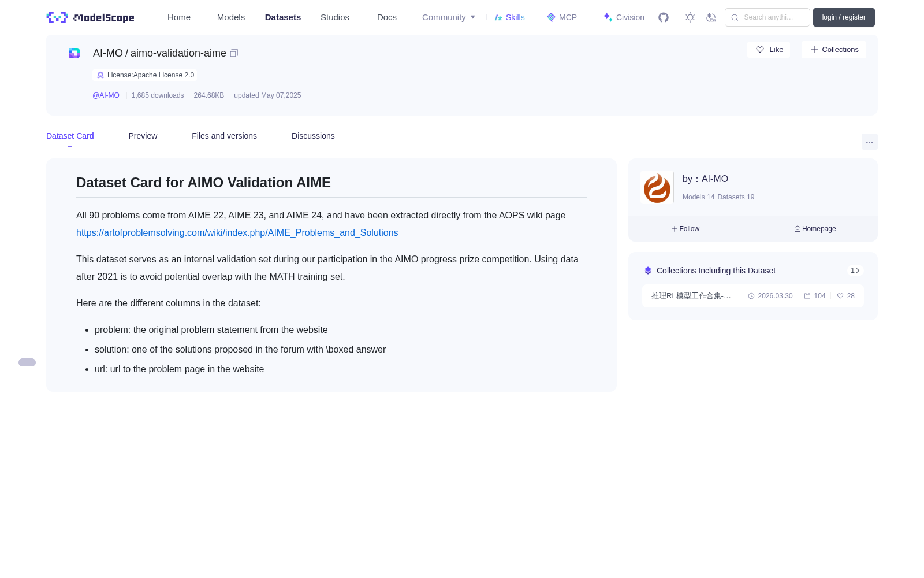The height and width of the screenshot is (578, 924).
Task: Open the AOPS wiki AIME link
Action: (237, 232)
